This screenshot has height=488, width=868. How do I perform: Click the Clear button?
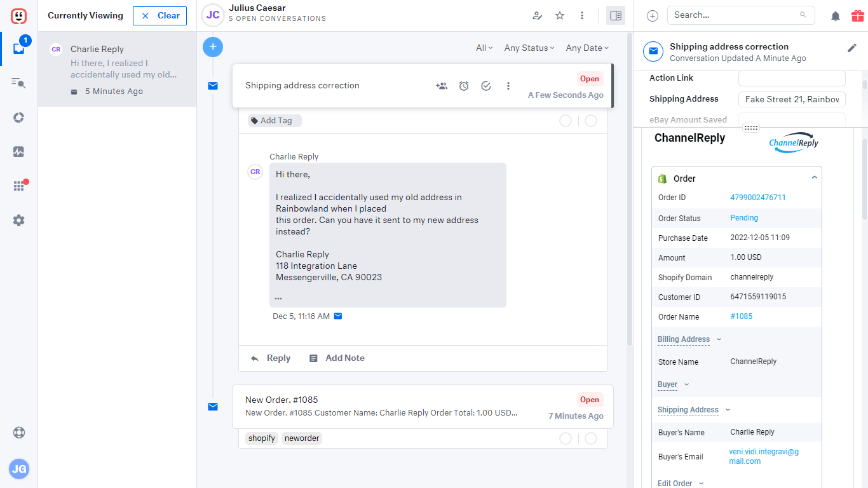pyautogui.click(x=159, y=16)
